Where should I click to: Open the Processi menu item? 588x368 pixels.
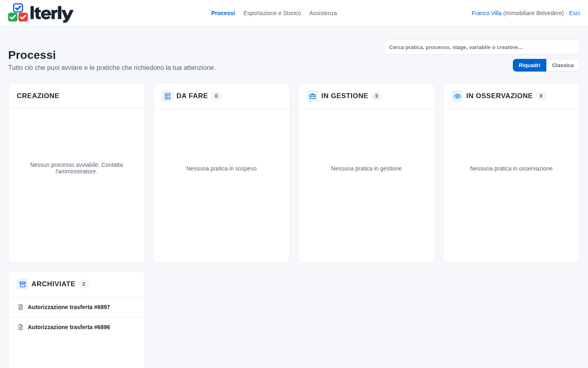tap(223, 13)
